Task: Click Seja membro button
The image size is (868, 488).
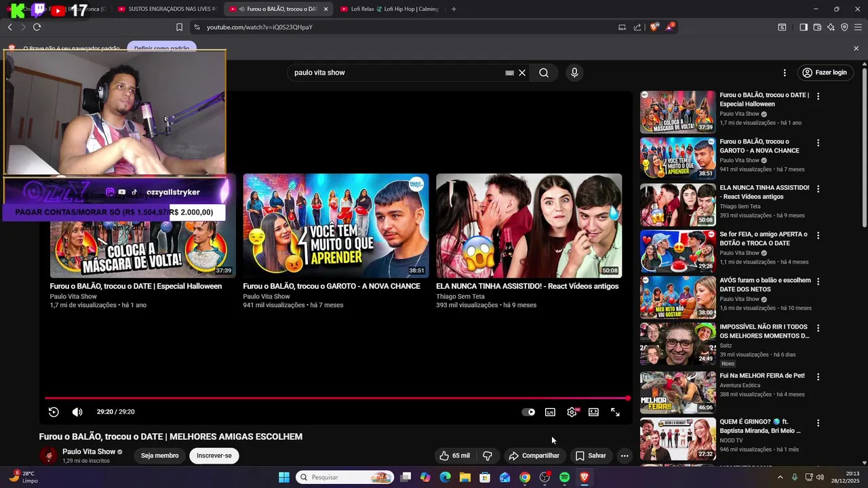Action: (159, 455)
